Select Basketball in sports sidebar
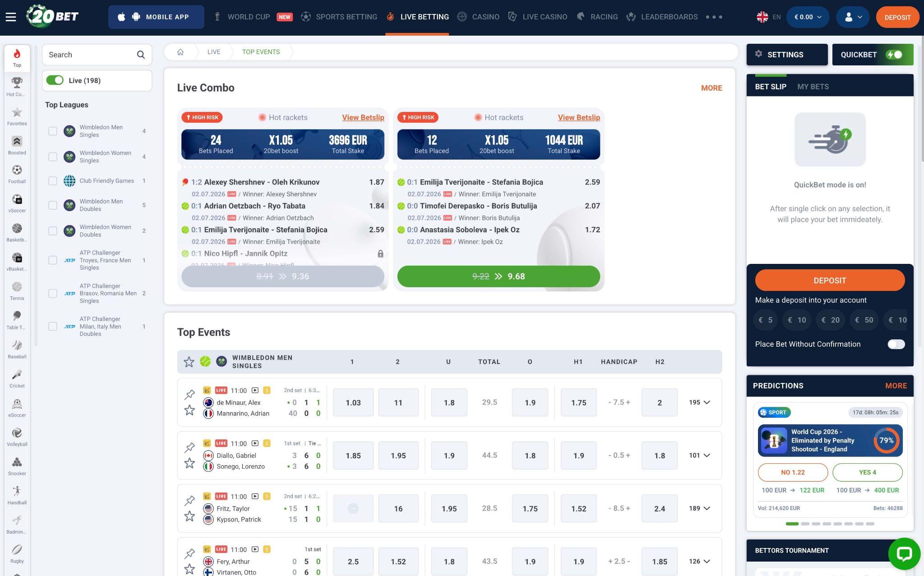 click(x=17, y=233)
